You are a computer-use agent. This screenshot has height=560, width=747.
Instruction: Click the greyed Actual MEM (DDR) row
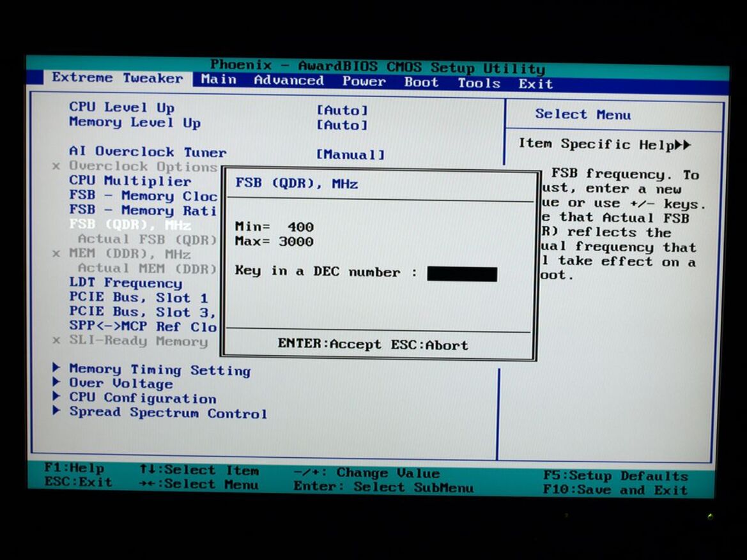click(147, 268)
